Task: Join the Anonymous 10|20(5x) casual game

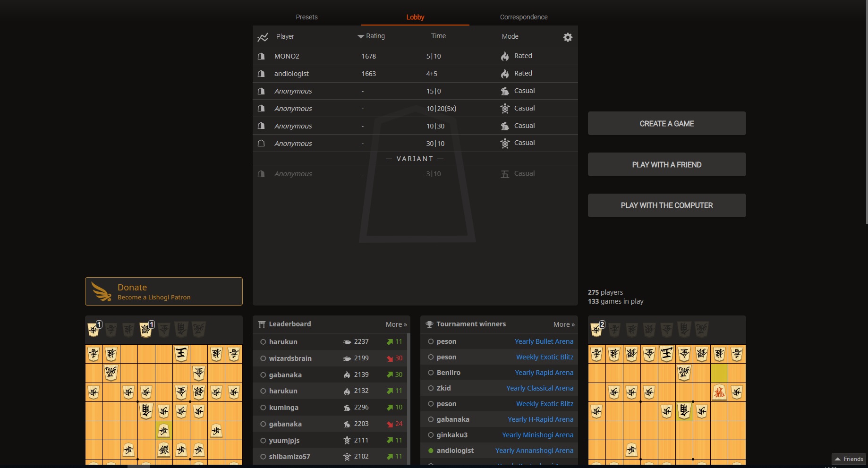Action: tap(415, 109)
